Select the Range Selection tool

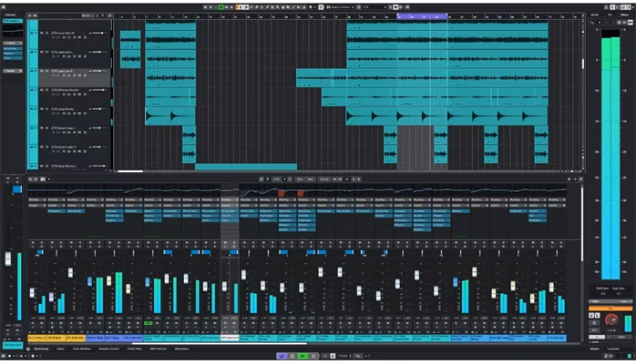pyautogui.click(x=246, y=7)
